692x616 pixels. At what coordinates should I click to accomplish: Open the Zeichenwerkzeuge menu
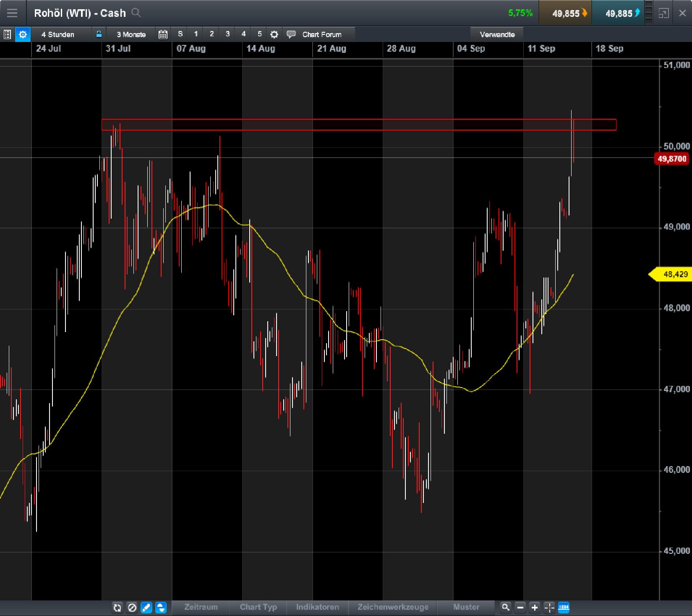[x=392, y=608]
